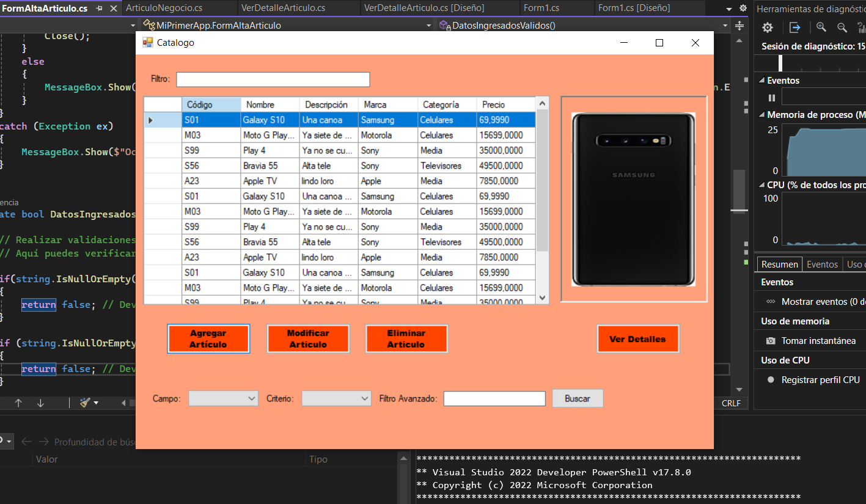Collapse the Memoria de proceso graph
Screen dimensions: 866x504
[761, 115]
